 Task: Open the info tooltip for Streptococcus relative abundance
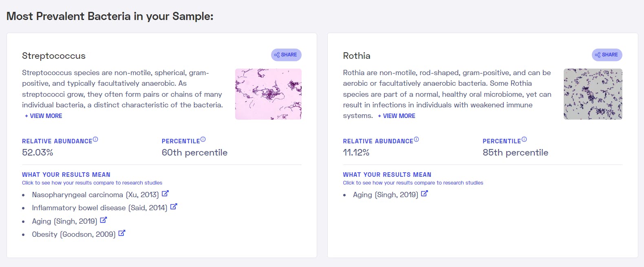tap(95, 138)
